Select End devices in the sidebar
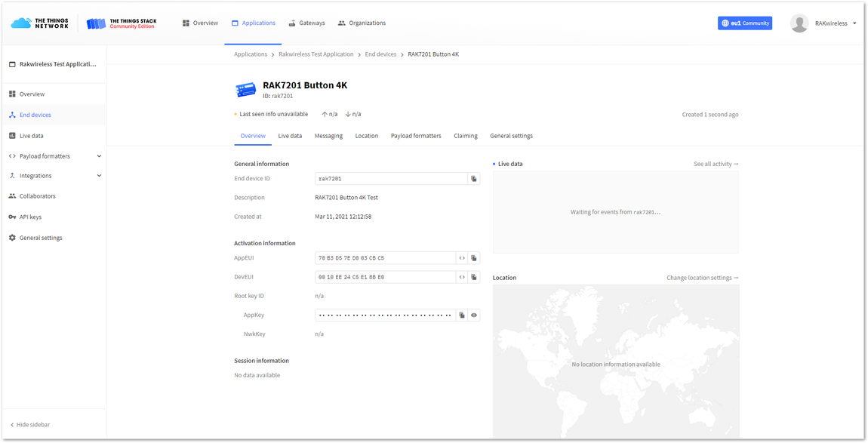This screenshot has height=443, width=868. (54, 115)
